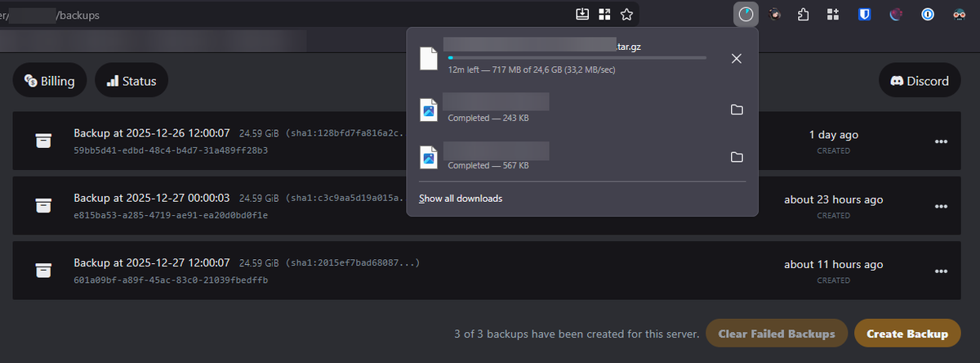Open the Extensions puzzle piece menu
Screen dimensions: 980x363
(x=804, y=14)
